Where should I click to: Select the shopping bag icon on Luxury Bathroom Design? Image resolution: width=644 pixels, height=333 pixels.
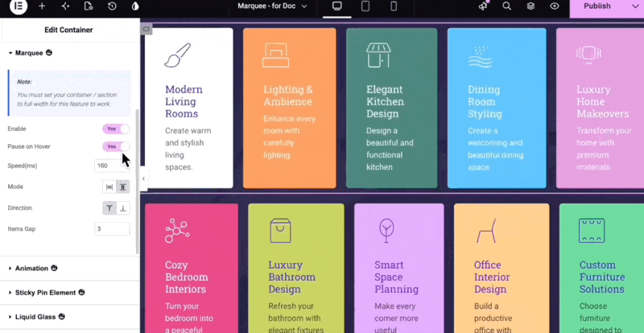point(280,231)
